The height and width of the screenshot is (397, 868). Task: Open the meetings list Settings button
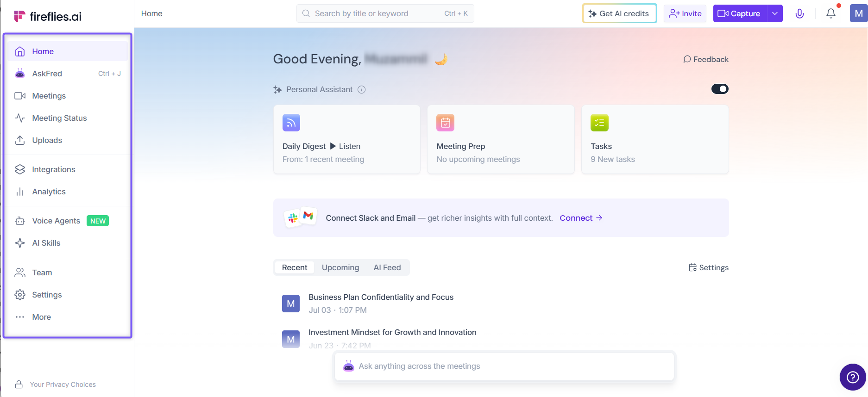tap(709, 267)
